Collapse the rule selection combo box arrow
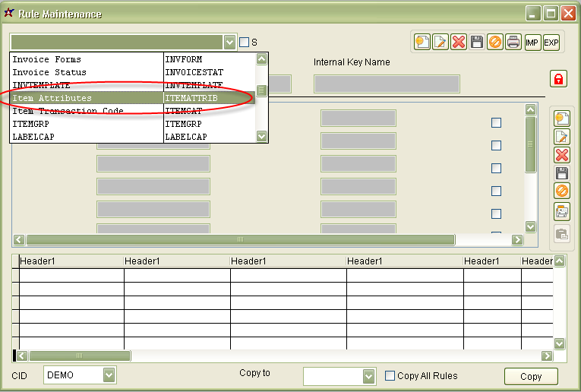This screenshot has height=392, width=581. tap(230, 43)
